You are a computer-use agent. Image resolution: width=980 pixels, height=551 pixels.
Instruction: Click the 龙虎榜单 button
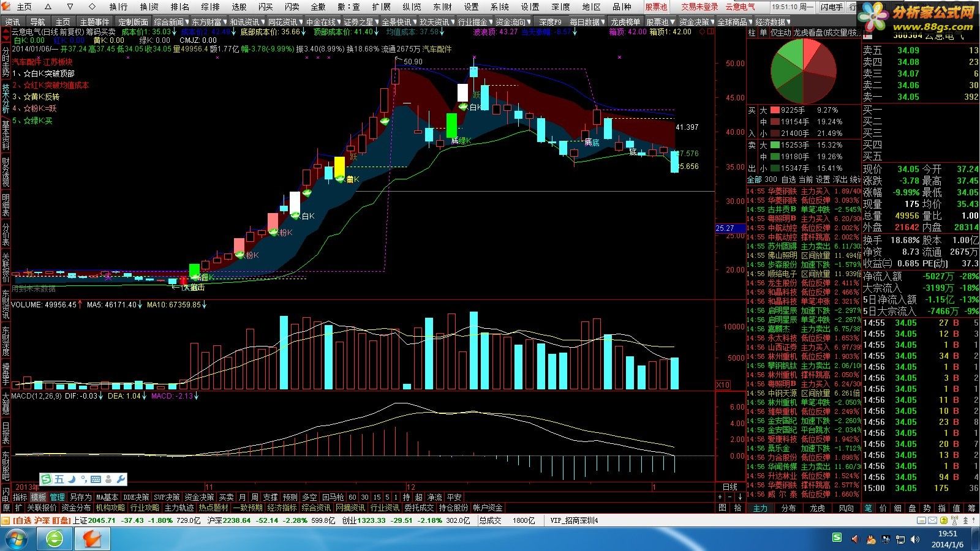point(625,21)
